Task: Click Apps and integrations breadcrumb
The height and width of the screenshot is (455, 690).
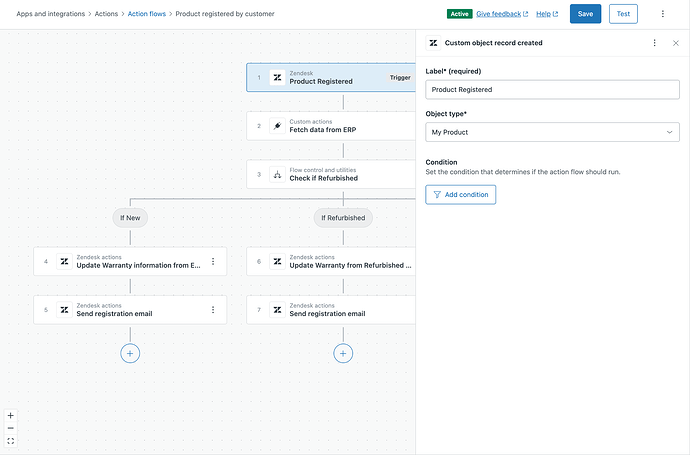Action: coord(51,14)
